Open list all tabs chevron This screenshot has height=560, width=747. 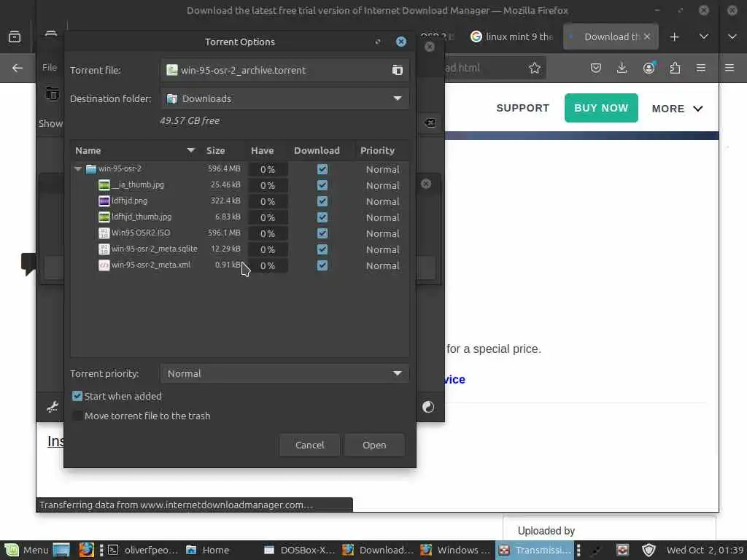click(x=704, y=36)
